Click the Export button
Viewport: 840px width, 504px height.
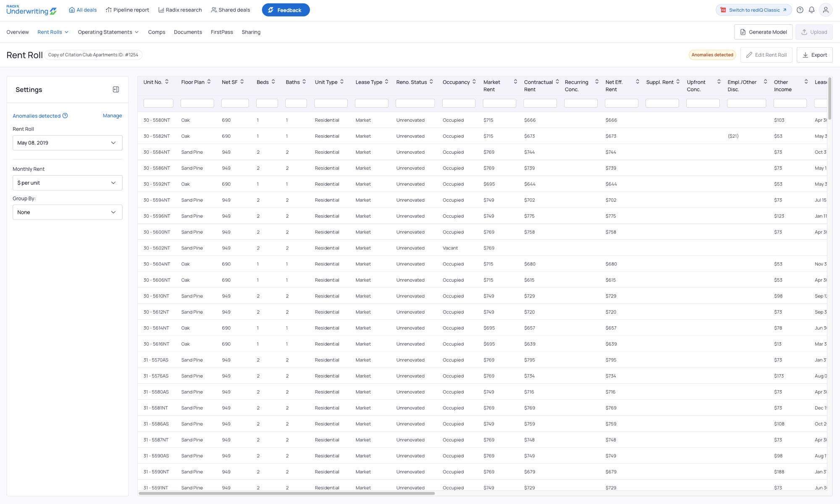pyautogui.click(x=814, y=55)
